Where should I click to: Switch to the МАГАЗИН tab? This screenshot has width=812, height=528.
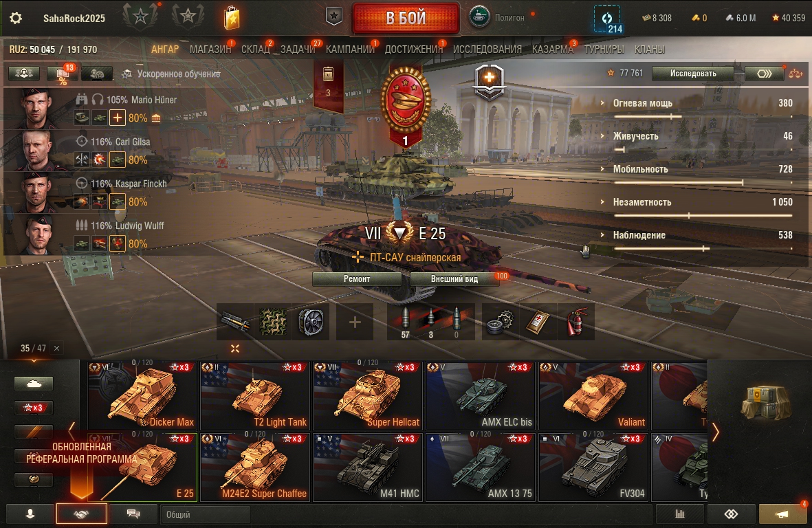pyautogui.click(x=210, y=49)
